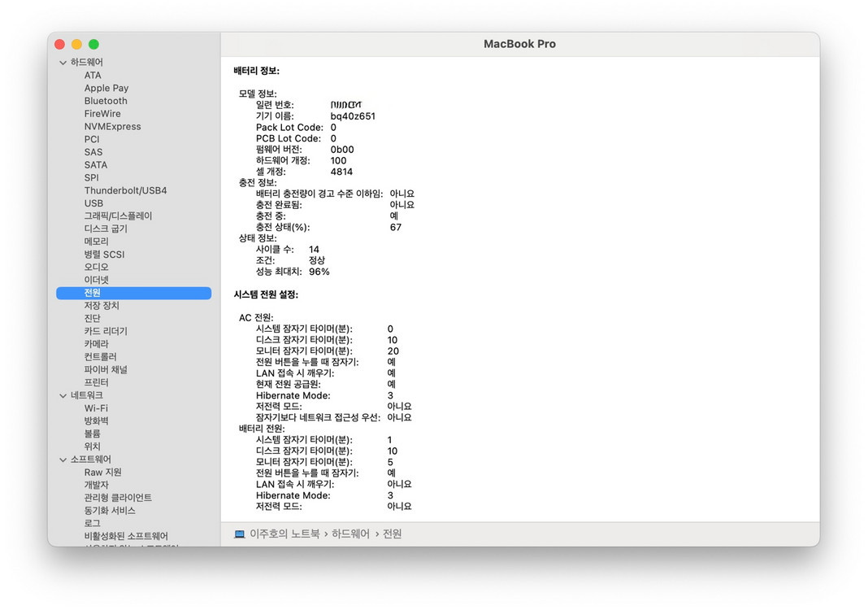Click the AC 전원 subheading
The height and width of the screenshot is (610, 868).
(256, 317)
